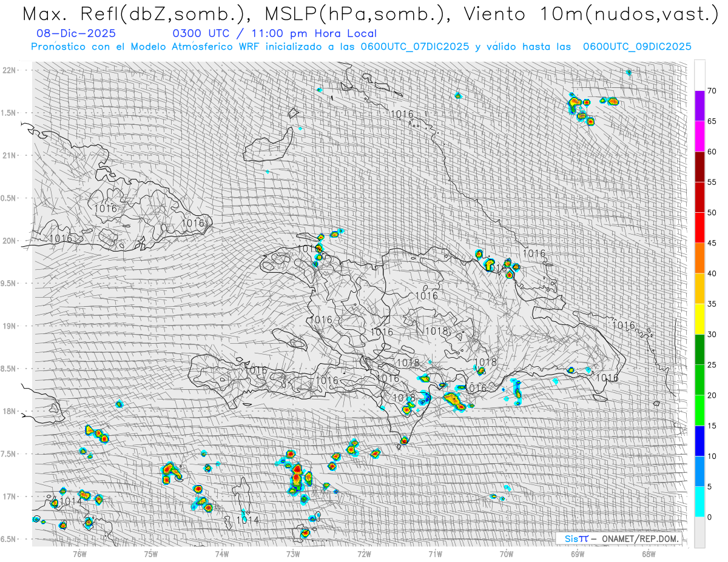Select the light blue 5–10 dBZ legend segment
728x562 pixels.
point(699,471)
